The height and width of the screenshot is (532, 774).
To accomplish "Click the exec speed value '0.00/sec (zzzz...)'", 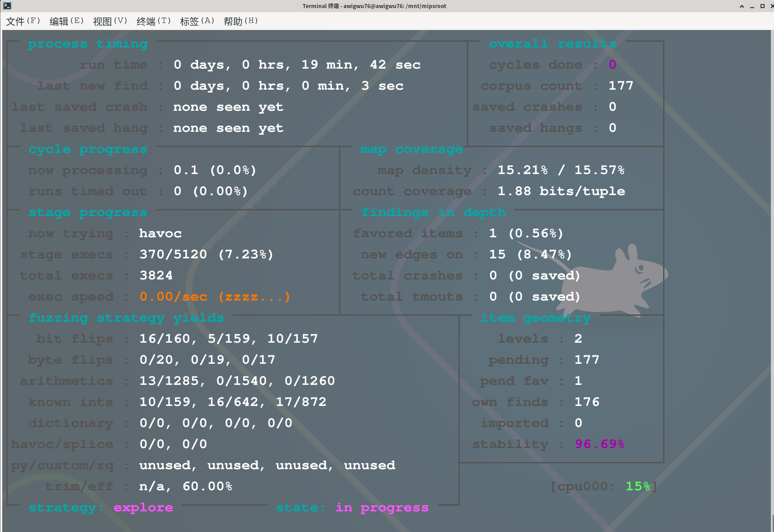I will click(215, 297).
